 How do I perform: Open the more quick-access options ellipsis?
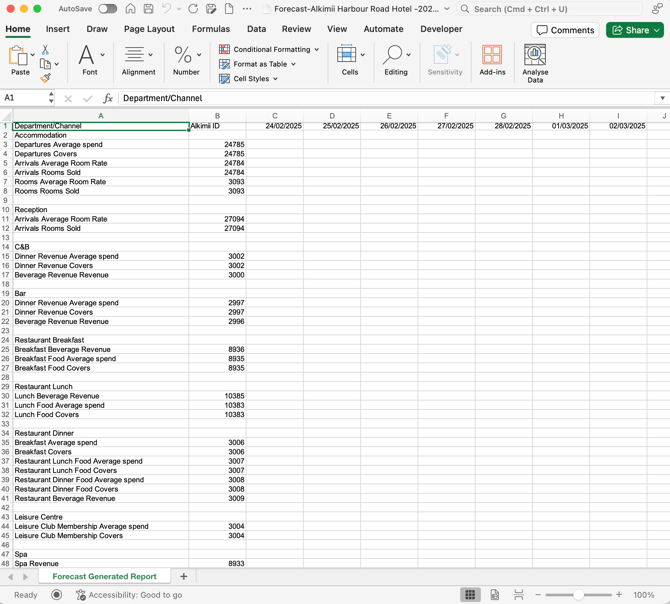[247, 9]
